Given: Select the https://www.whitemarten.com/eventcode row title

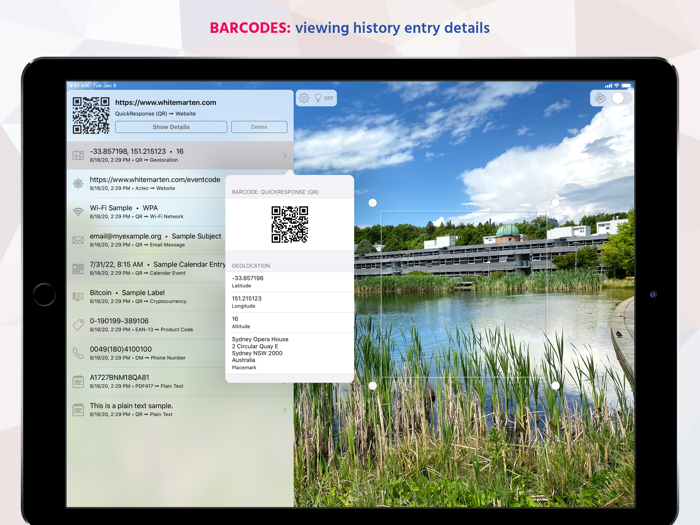Looking at the screenshot, I should tap(155, 179).
